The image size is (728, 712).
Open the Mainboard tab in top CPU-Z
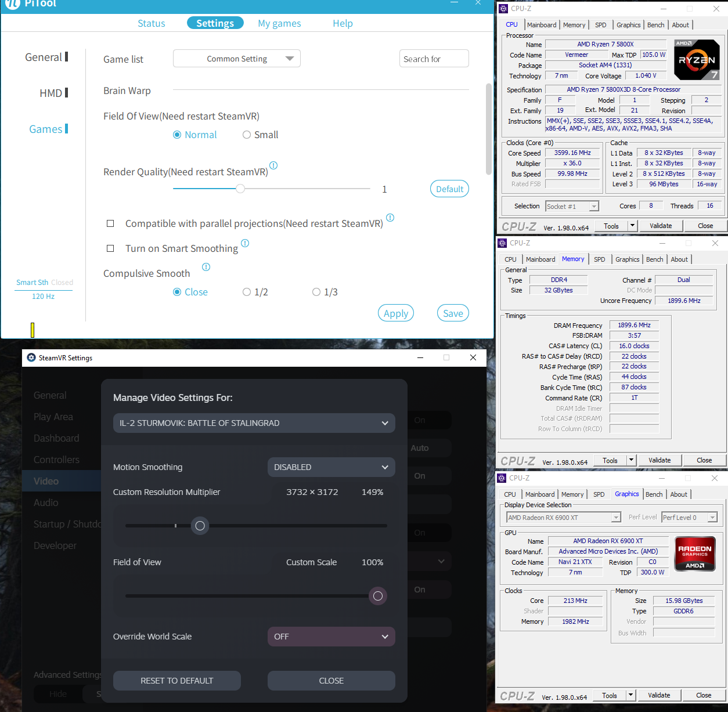coord(542,25)
